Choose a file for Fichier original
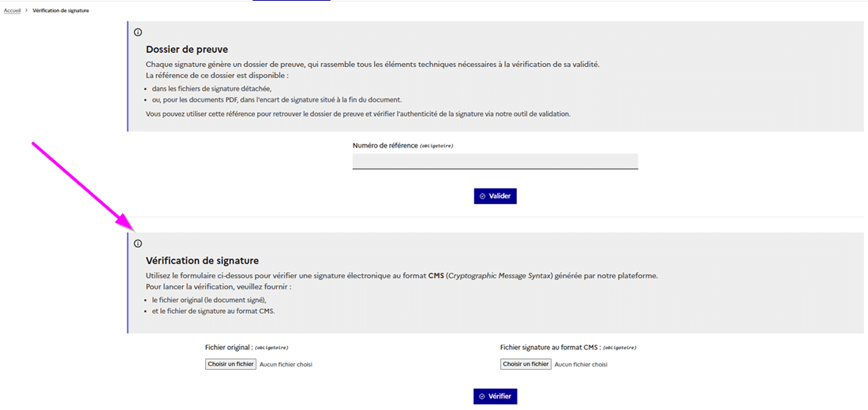The height and width of the screenshot is (410, 868). coord(230,364)
